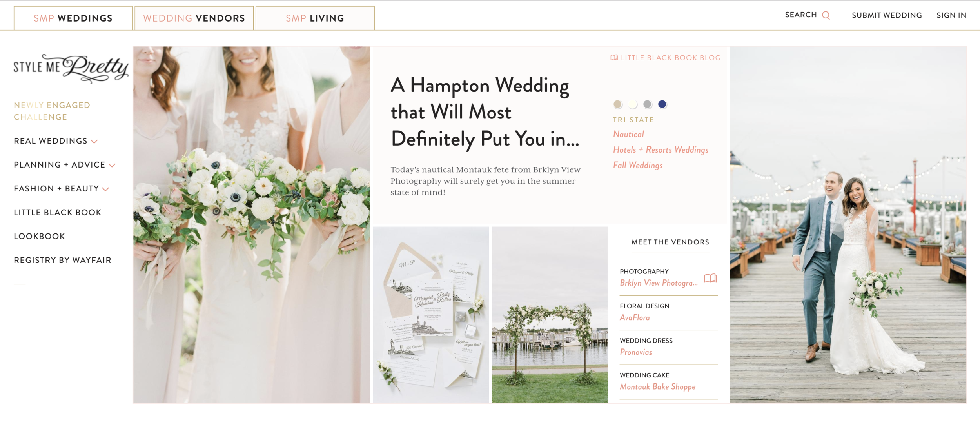Screen dimensions: 980x421
Task: Switch to the SMP WEDDINGS tab
Action: [73, 18]
